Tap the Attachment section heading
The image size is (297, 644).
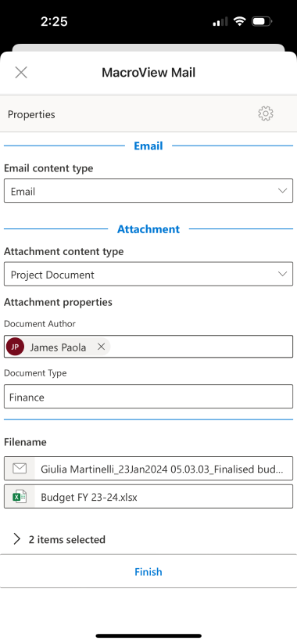[x=148, y=228]
